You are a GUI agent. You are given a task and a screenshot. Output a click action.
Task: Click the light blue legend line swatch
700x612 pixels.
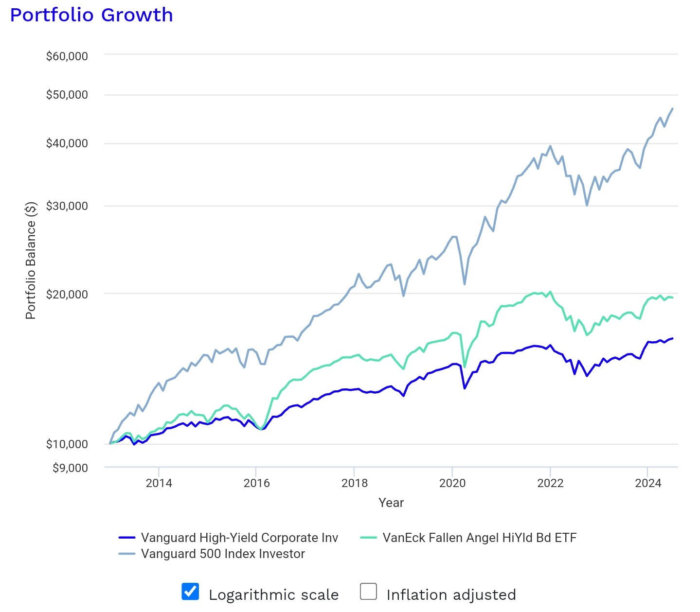(x=127, y=554)
